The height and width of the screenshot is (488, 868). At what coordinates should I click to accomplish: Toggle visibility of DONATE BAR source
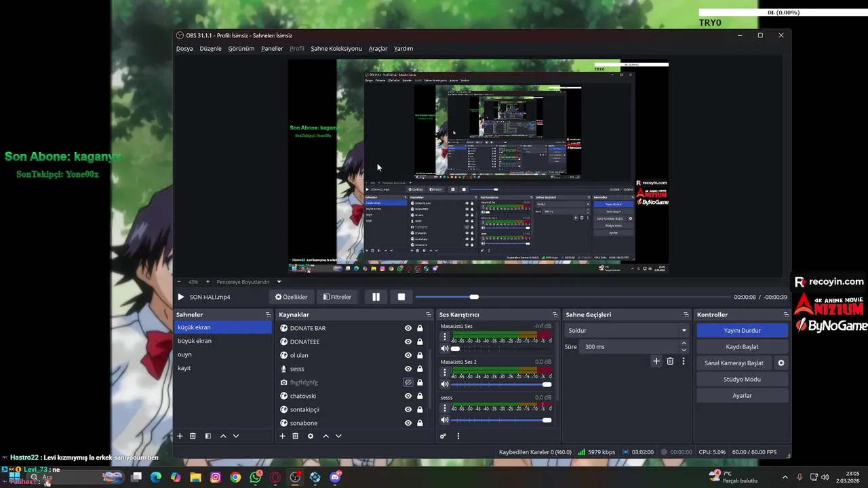click(x=408, y=328)
